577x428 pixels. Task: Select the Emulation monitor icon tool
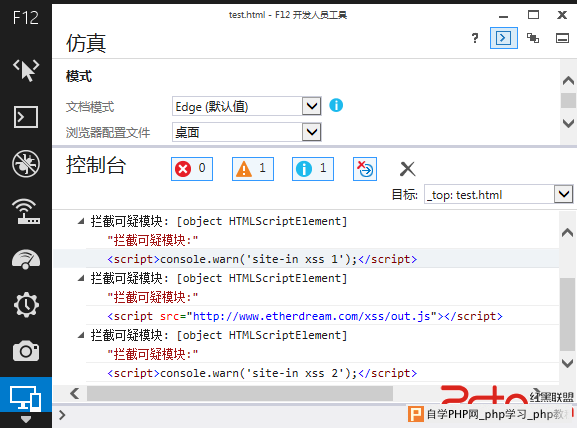26,399
